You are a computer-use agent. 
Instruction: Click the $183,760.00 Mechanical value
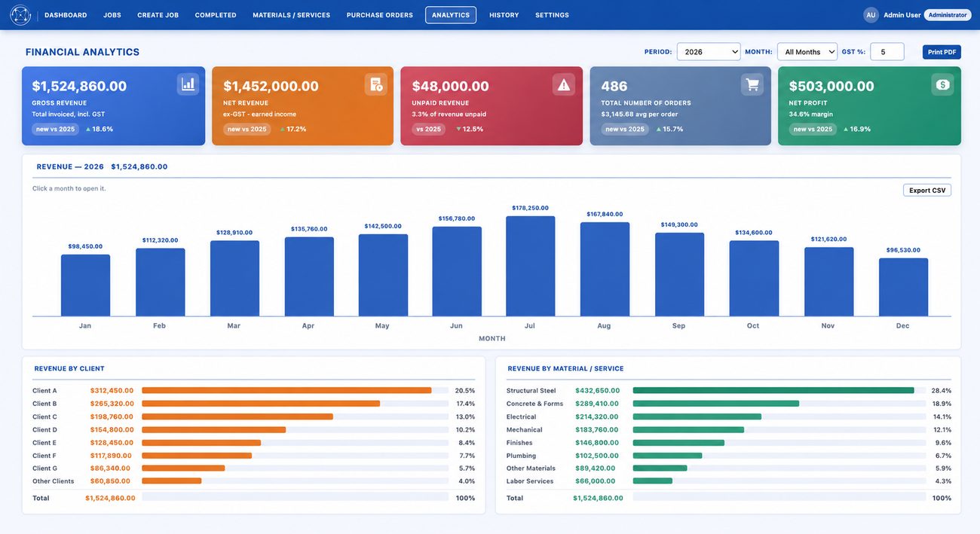[597, 429]
